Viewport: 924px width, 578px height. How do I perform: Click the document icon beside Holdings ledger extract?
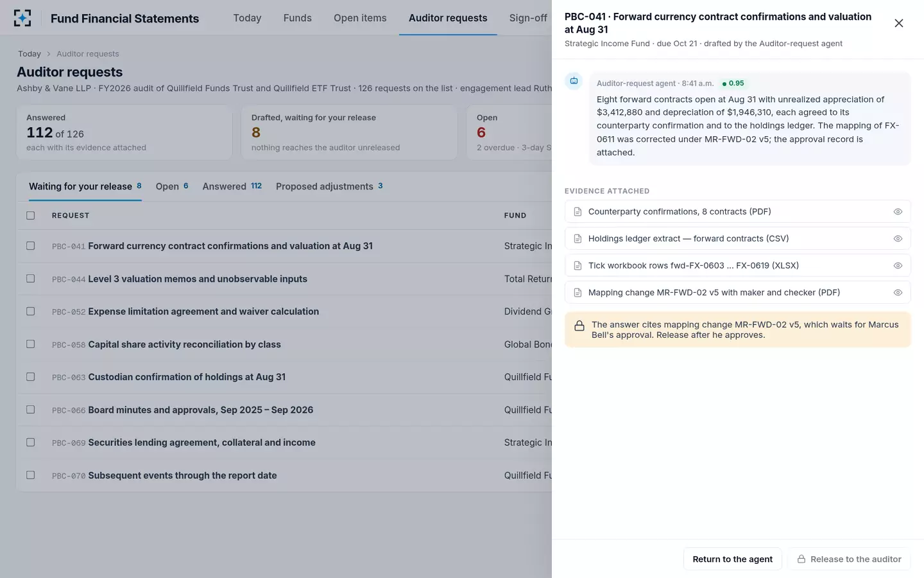click(x=577, y=238)
